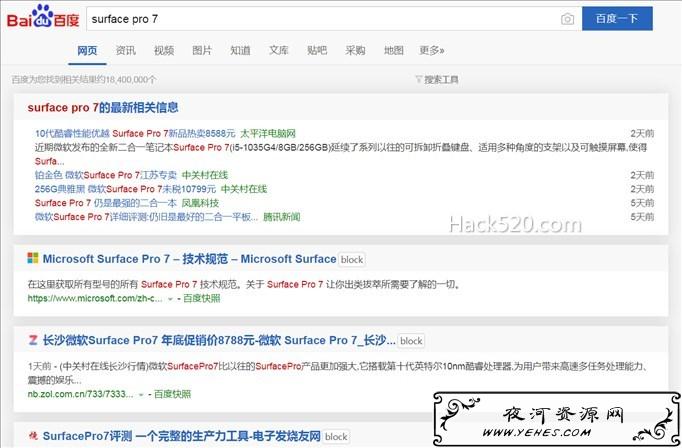This screenshot has width=682, height=448.
Task: Switch to the 图片 tab
Action: pyautogui.click(x=202, y=50)
